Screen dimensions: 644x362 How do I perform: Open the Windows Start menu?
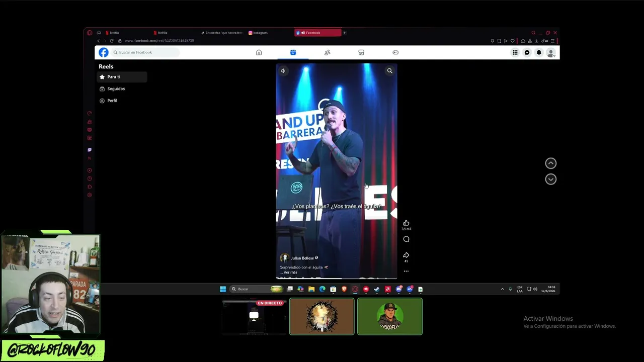coord(223,289)
